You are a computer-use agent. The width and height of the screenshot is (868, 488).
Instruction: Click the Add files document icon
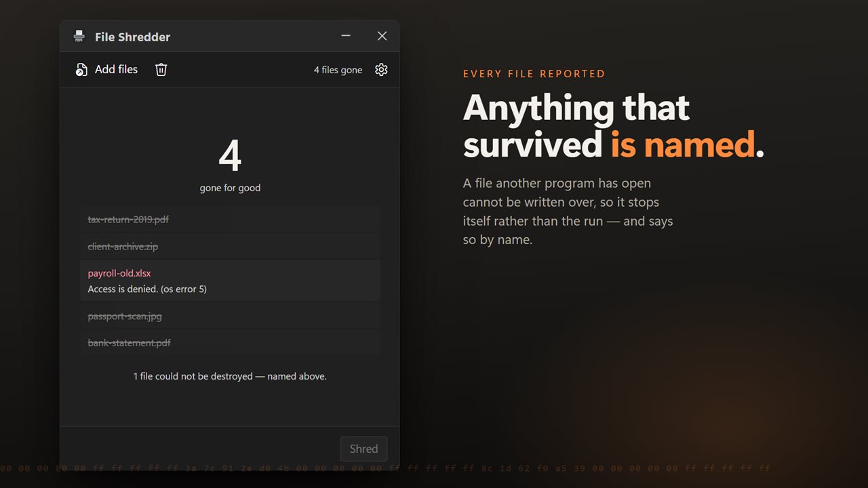pyautogui.click(x=81, y=70)
